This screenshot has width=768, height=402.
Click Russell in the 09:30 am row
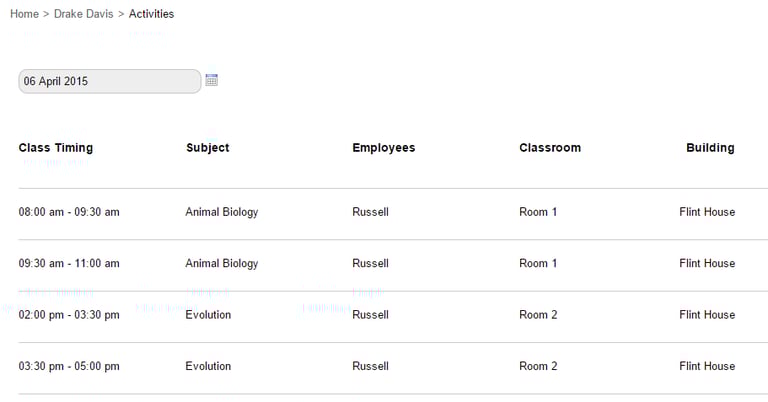click(x=370, y=264)
